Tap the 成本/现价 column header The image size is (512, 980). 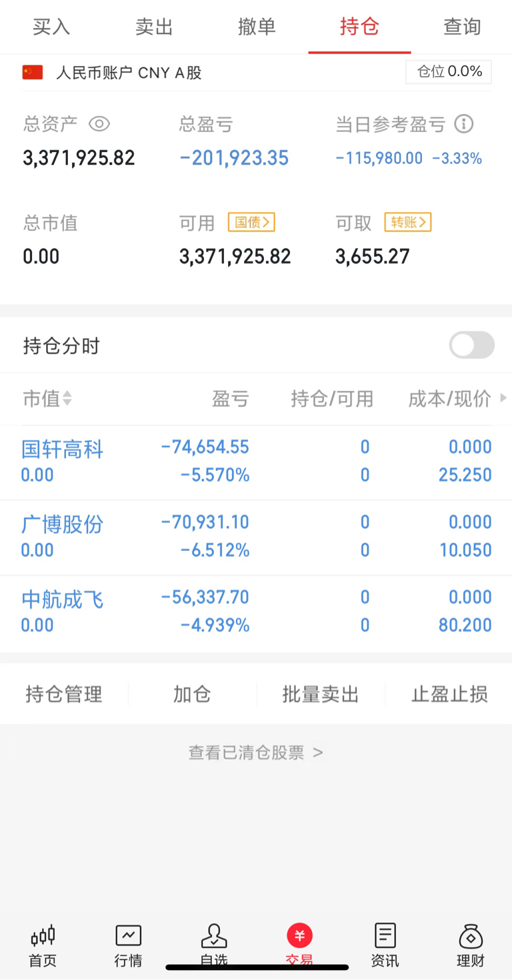(450, 399)
